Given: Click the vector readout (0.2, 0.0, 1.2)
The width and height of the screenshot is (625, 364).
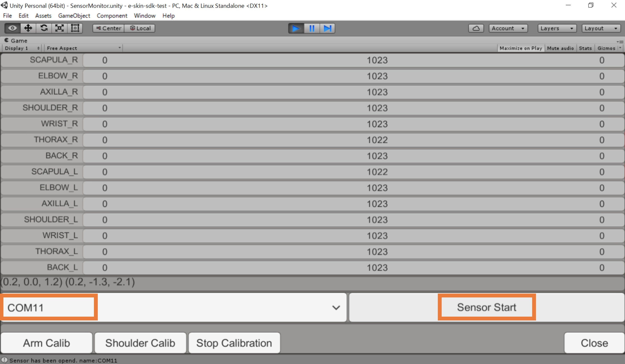Looking at the screenshot, I should 32,282.
